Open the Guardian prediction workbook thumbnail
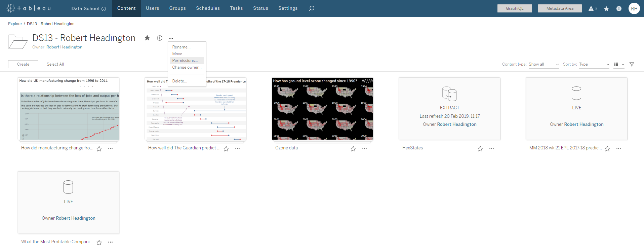 pyautogui.click(x=196, y=109)
